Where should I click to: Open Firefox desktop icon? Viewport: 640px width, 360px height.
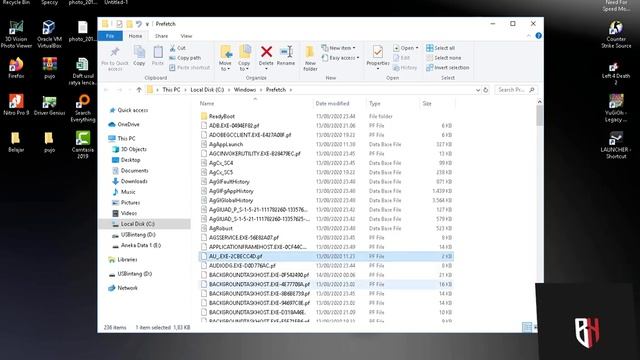pyautogui.click(x=16, y=68)
